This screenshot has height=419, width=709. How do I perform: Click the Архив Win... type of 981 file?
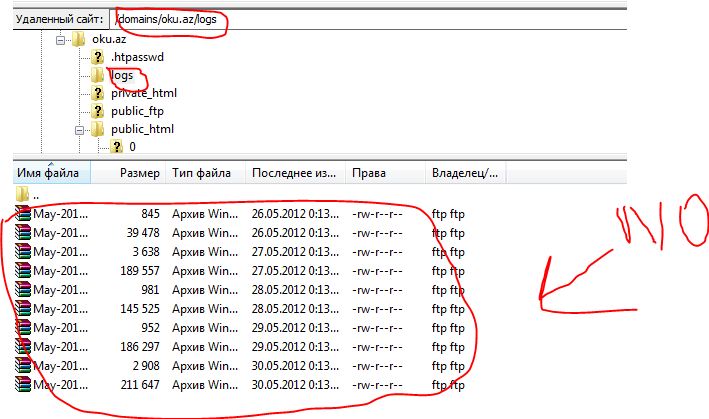(x=205, y=289)
